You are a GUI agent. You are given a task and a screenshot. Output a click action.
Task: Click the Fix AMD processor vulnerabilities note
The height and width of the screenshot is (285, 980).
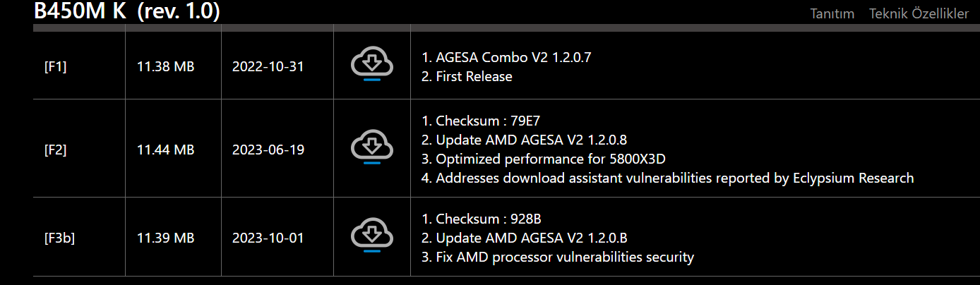coord(565,257)
